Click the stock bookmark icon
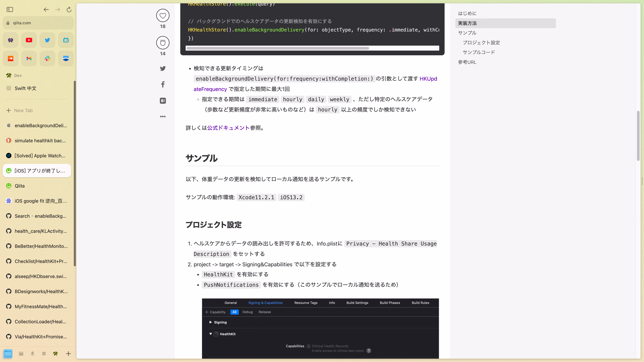644x362 pixels. click(x=163, y=43)
